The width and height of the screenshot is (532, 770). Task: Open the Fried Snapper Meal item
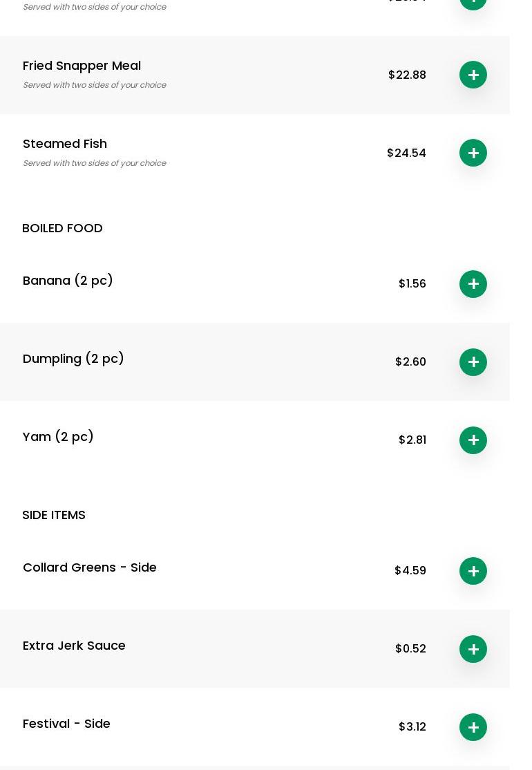82,66
